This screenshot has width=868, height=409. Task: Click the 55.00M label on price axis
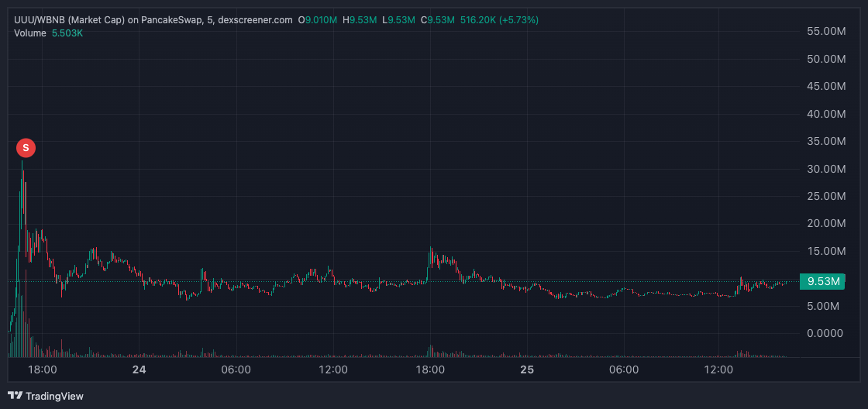pyautogui.click(x=826, y=31)
